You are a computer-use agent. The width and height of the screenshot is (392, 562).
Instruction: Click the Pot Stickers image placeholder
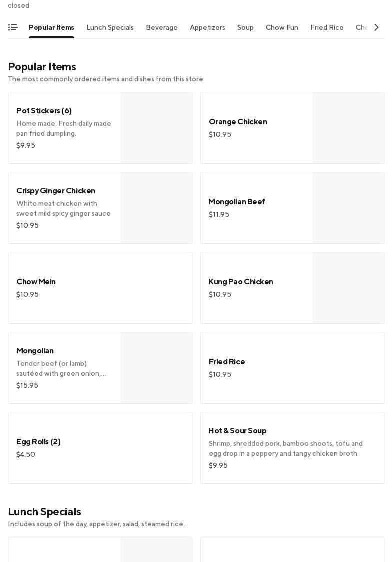156,128
